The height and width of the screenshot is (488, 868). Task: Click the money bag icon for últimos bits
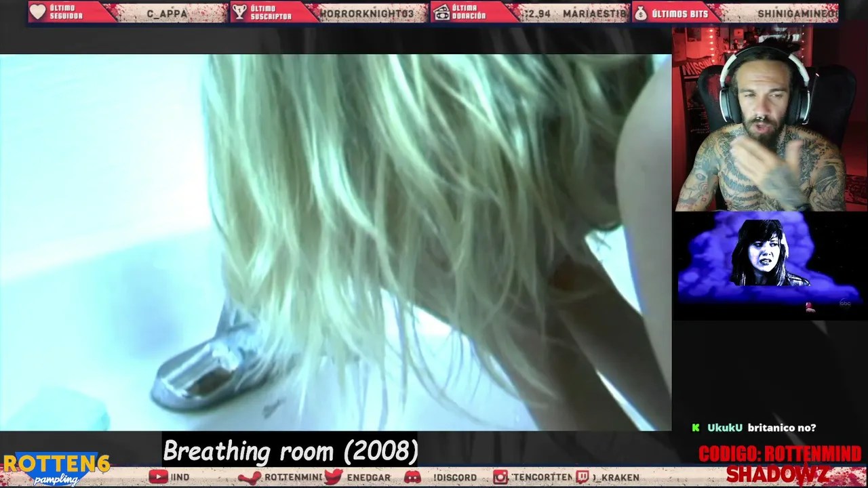pyautogui.click(x=640, y=12)
